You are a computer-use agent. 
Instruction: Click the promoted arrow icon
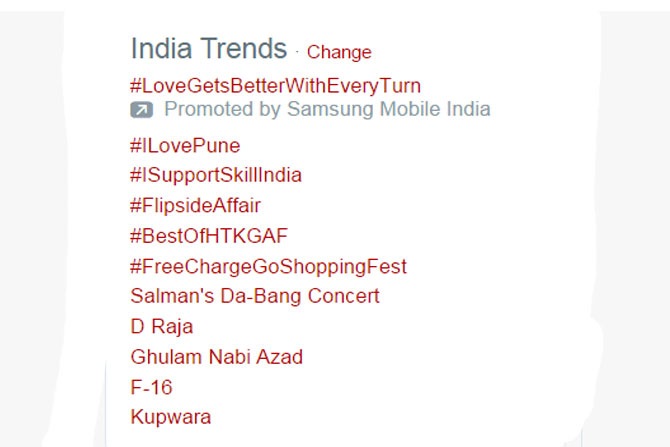click(141, 110)
